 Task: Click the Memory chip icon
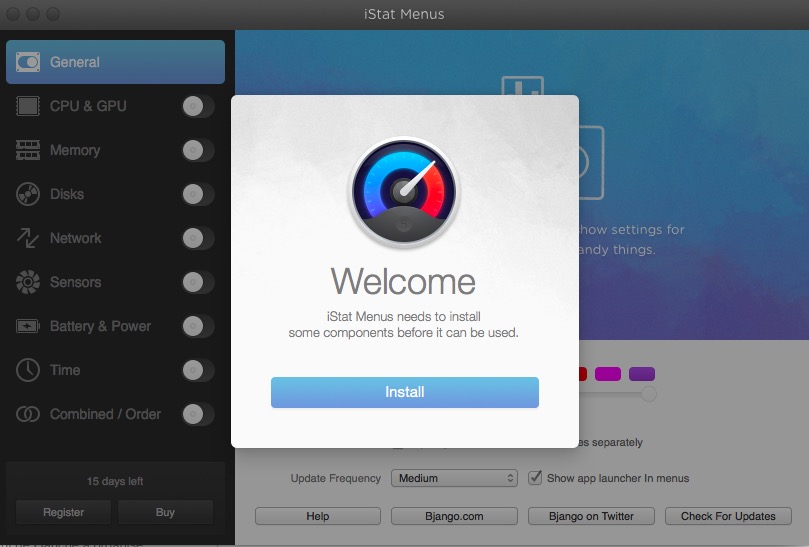[x=28, y=150]
